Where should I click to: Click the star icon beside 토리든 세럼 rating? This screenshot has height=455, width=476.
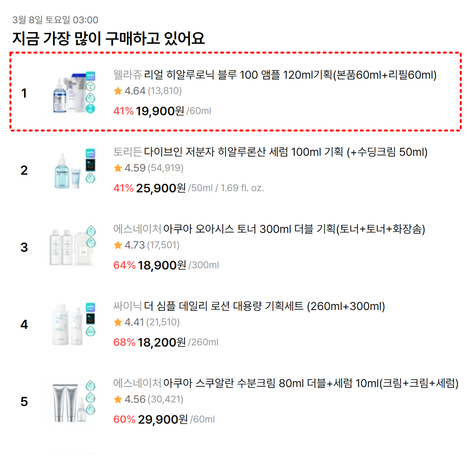click(x=117, y=168)
